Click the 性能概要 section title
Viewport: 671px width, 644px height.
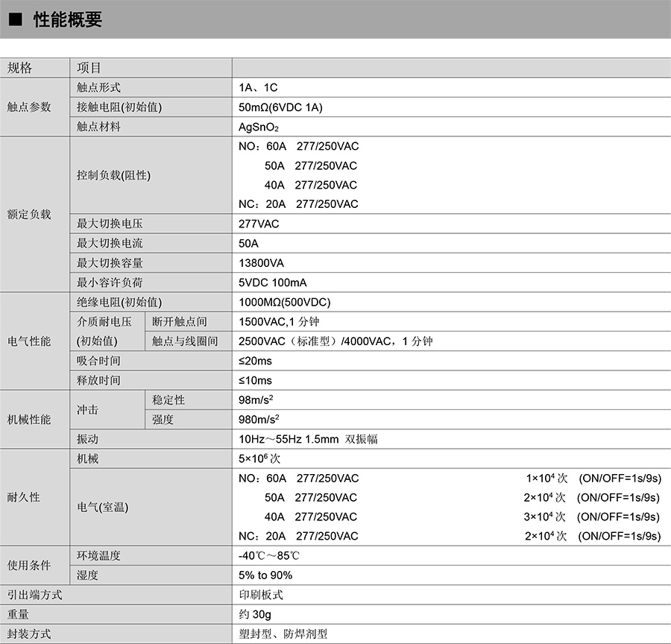point(67,20)
